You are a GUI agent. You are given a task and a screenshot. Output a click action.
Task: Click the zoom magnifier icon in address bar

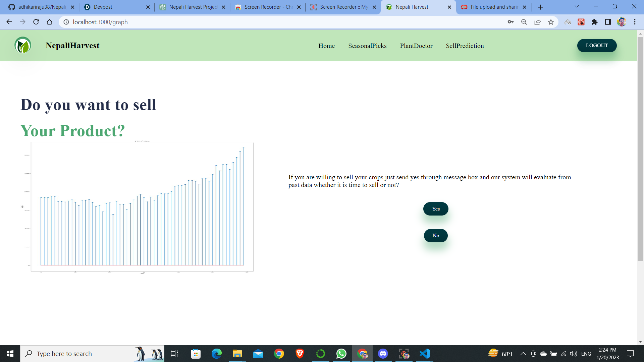click(524, 22)
